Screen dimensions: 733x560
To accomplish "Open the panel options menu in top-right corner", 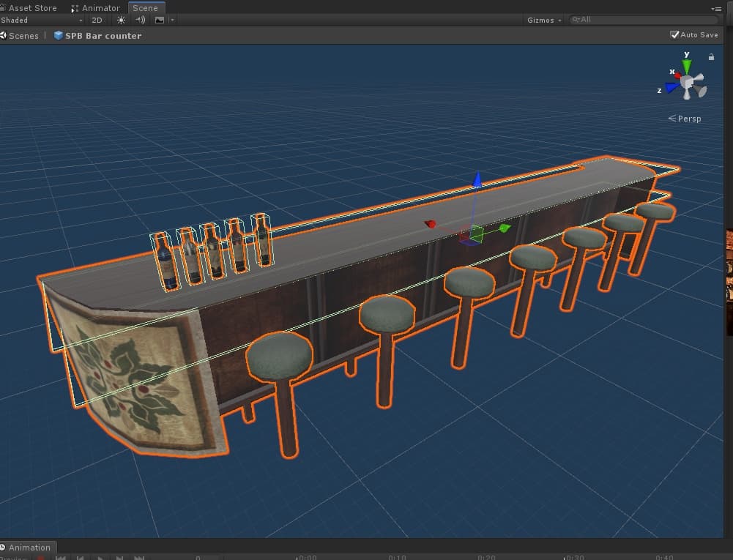I will (717, 8).
